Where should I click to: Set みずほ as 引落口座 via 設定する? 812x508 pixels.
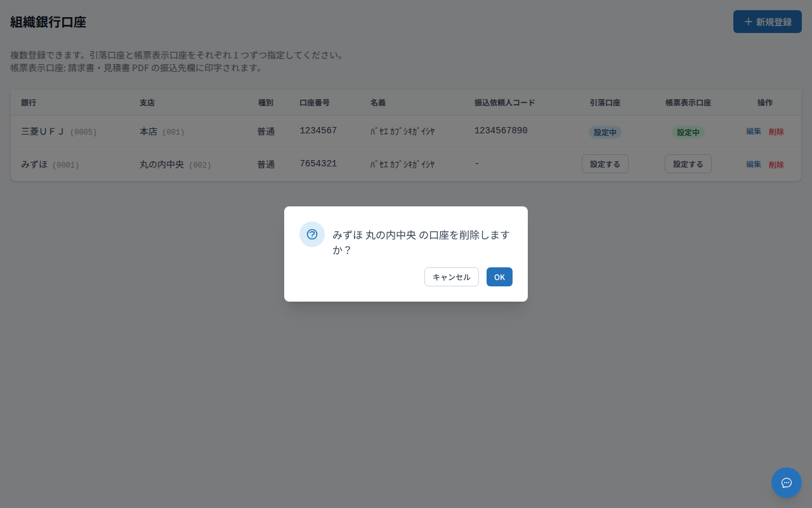tap(605, 164)
